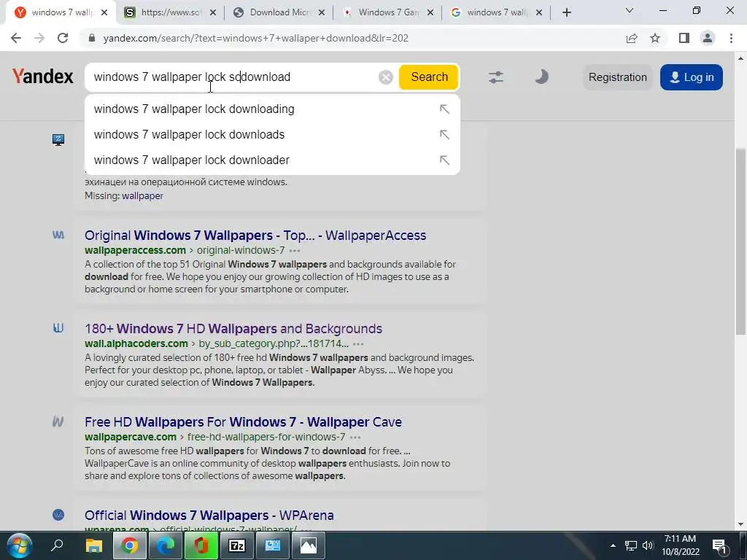Fill search with 'lock downloader' arrow
Image resolution: width=747 pixels, height=560 pixels.
(x=444, y=160)
